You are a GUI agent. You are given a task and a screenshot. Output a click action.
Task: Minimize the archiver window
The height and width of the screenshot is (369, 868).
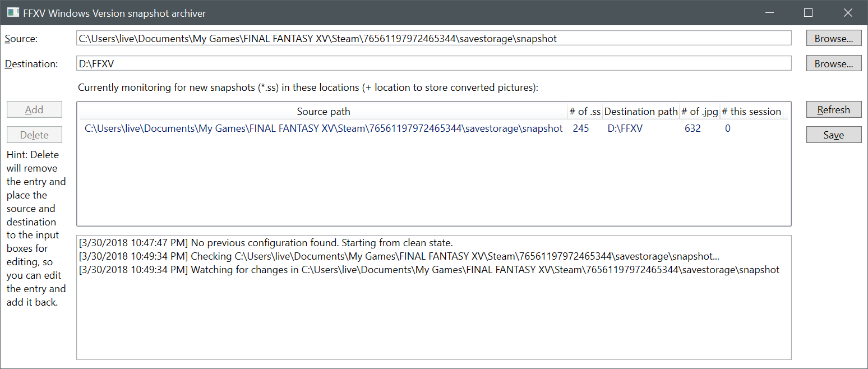(x=769, y=12)
